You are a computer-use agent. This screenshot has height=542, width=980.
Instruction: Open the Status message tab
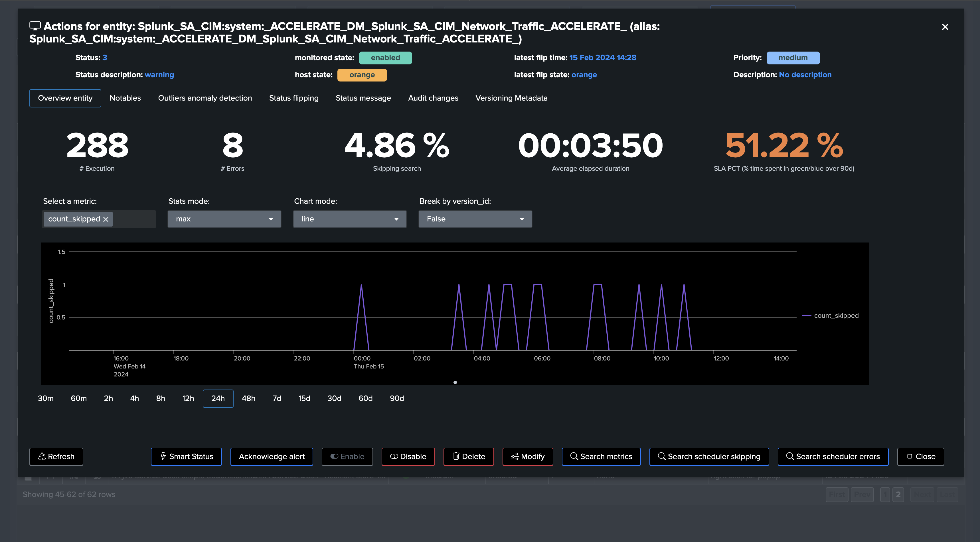tap(363, 98)
